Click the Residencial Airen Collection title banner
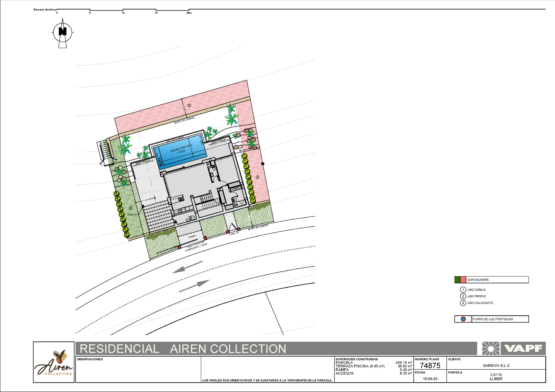Screen dimensions: 555x392 point(183,349)
